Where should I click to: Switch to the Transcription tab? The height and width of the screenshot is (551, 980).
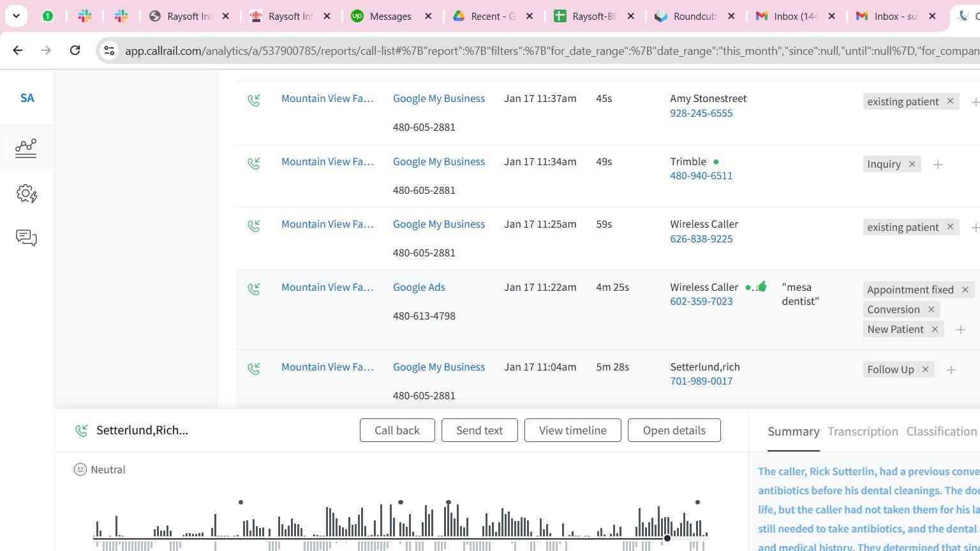click(x=863, y=432)
